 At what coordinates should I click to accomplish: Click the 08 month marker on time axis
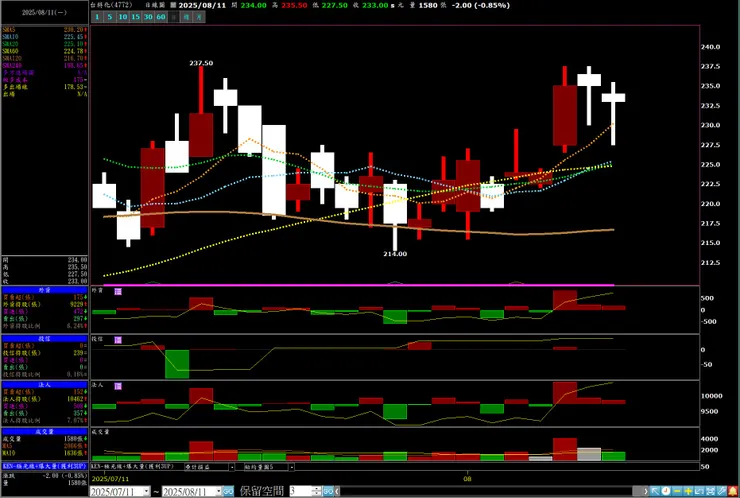point(467,479)
